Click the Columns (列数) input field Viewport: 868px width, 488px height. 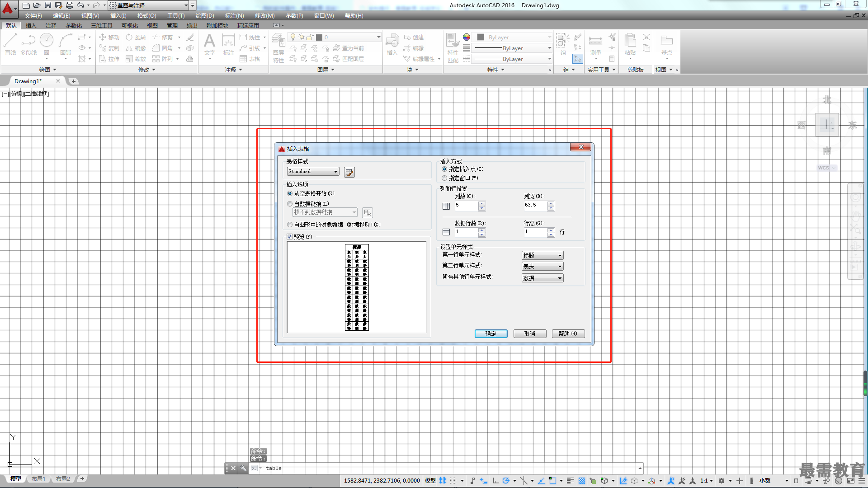click(467, 206)
